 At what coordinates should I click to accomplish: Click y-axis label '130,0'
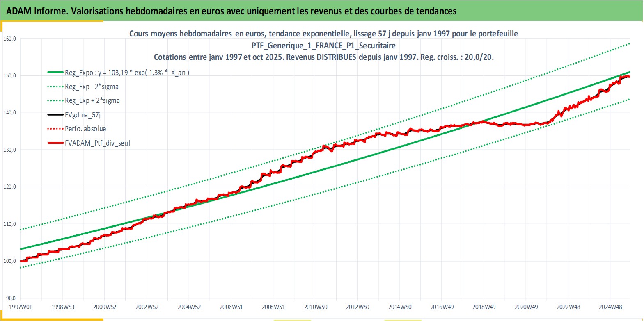(x=9, y=150)
